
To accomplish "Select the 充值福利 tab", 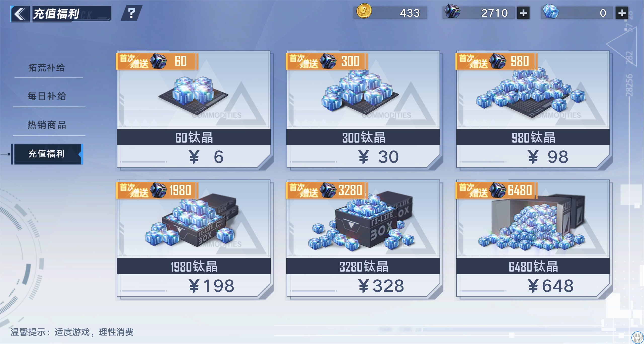I will (x=47, y=154).
